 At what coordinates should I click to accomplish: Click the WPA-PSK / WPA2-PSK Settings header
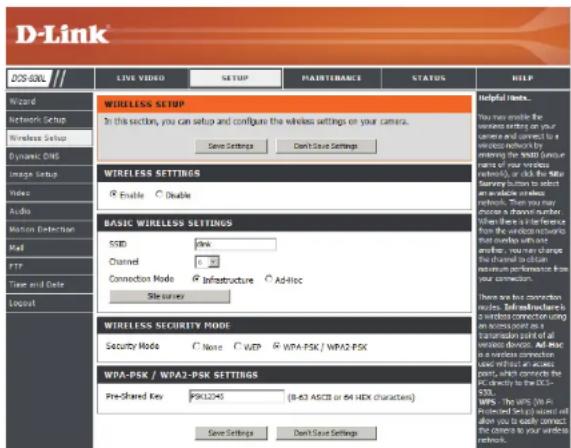(284, 375)
